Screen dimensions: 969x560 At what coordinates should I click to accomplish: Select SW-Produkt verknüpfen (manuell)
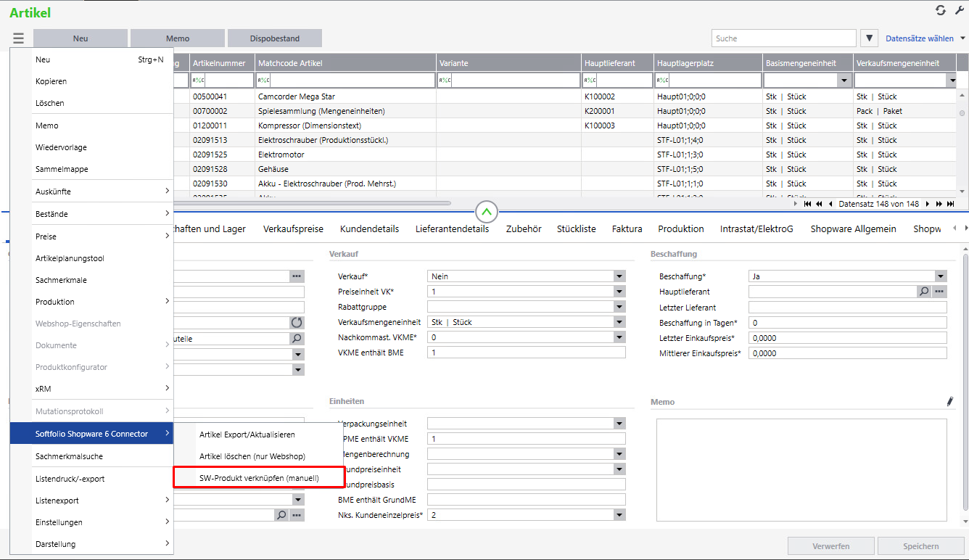(x=259, y=478)
